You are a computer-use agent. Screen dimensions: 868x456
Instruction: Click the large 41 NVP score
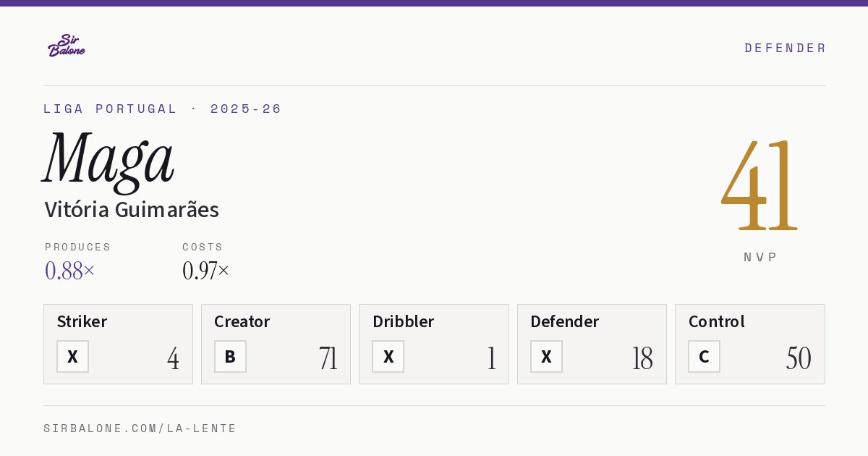point(759,186)
